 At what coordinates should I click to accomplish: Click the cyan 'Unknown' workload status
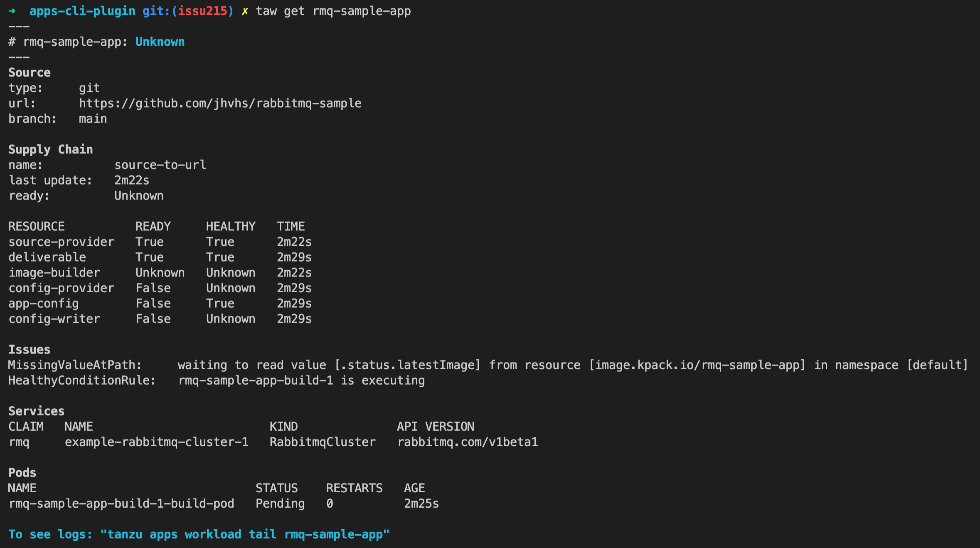[x=160, y=42]
